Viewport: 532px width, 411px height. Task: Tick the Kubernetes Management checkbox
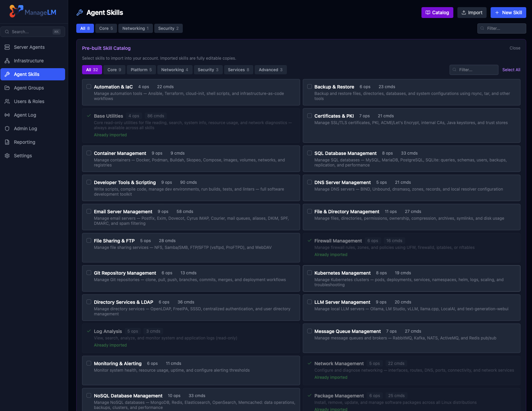click(310, 273)
